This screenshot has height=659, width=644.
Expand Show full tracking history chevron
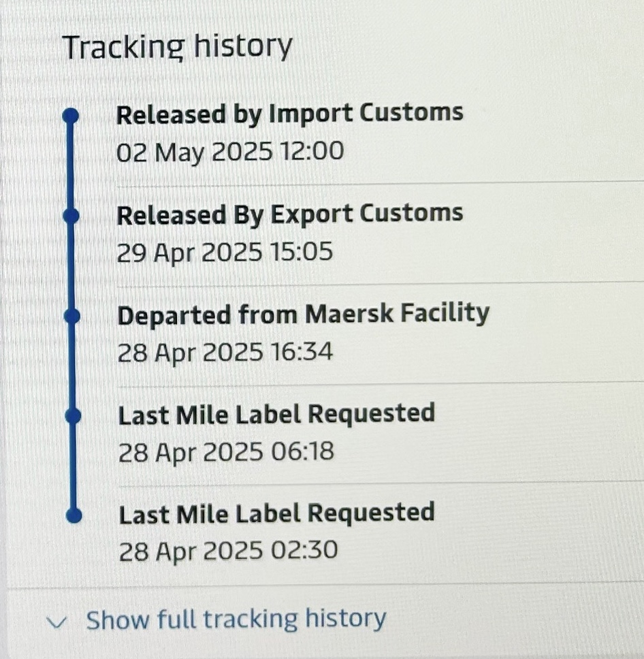pos(57,622)
